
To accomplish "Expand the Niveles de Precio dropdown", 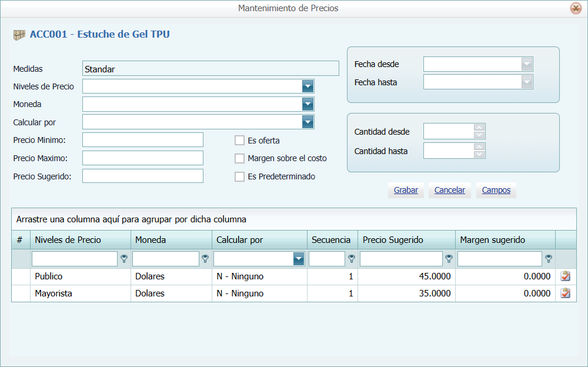I will [x=308, y=86].
